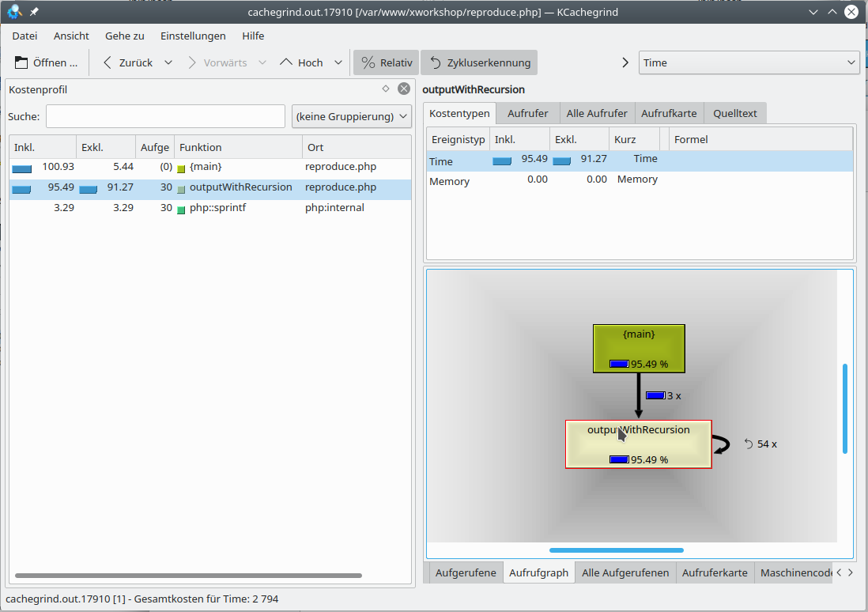Click the {main} node in call graph
The image size is (868, 612).
(639, 348)
